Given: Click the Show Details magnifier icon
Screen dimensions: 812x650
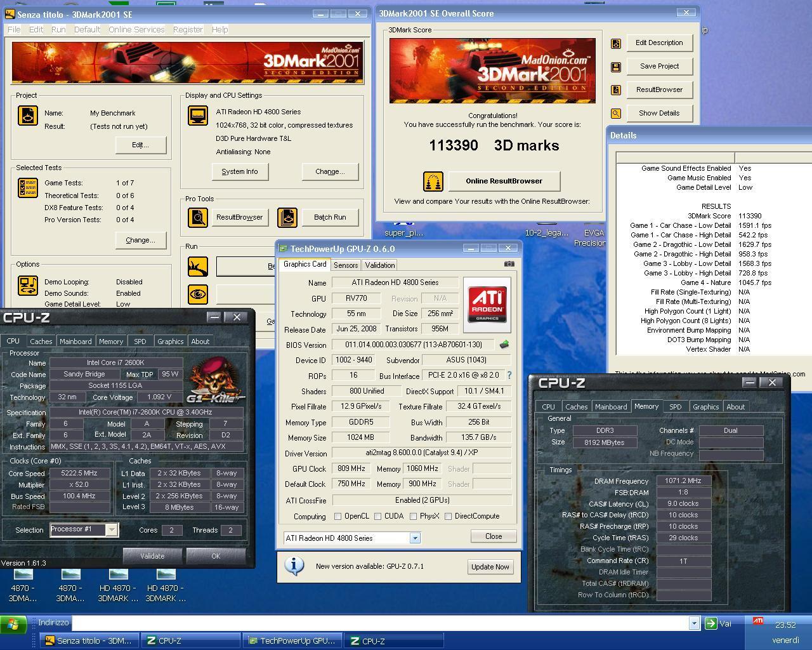Looking at the screenshot, I should click(x=616, y=114).
